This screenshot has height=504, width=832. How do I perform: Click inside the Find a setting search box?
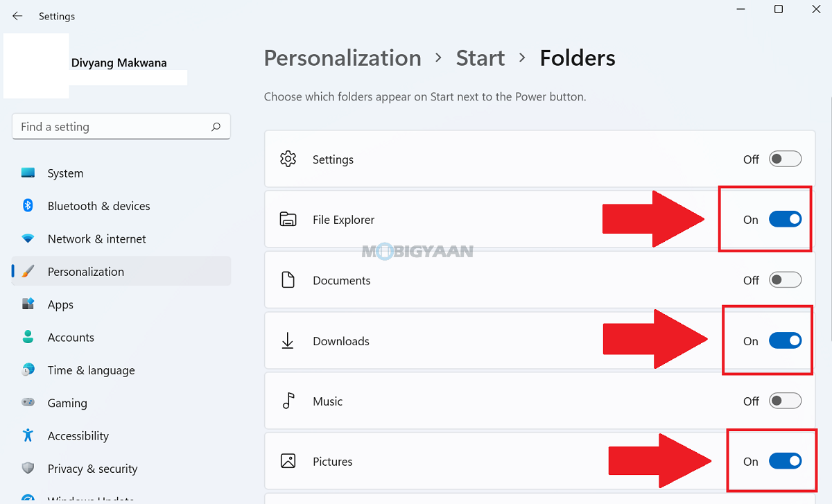point(121,126)
